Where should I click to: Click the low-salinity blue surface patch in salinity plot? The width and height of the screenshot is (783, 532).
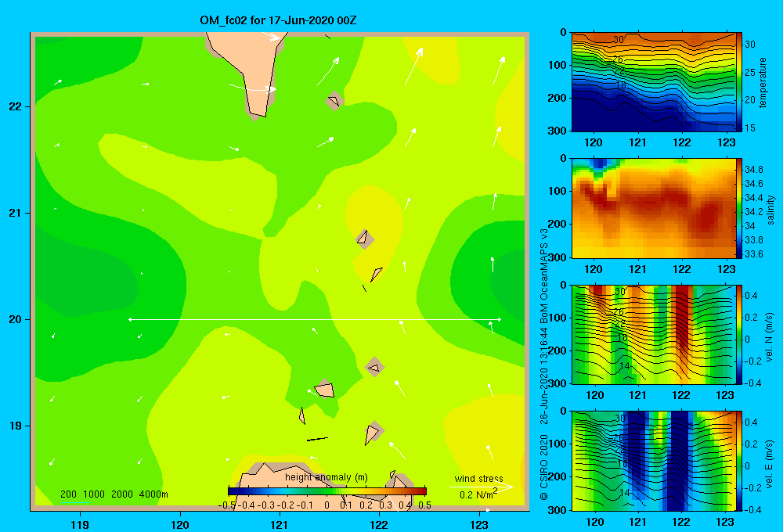pos(601,164)
